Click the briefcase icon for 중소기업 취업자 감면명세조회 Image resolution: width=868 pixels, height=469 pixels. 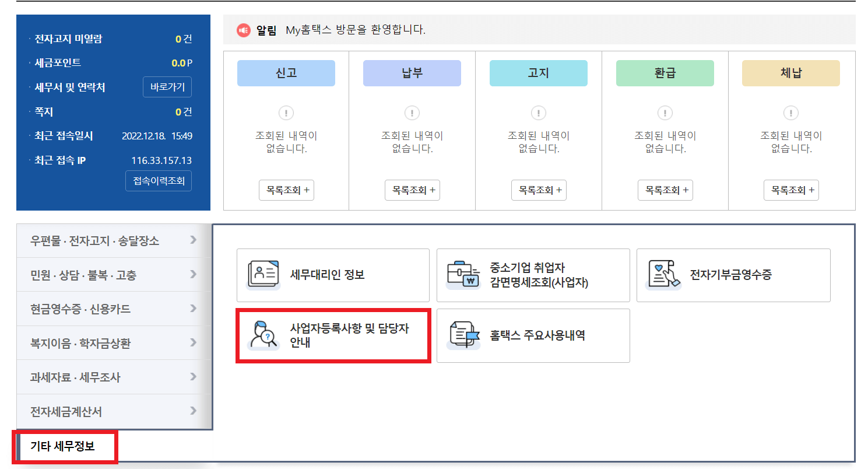462,275
